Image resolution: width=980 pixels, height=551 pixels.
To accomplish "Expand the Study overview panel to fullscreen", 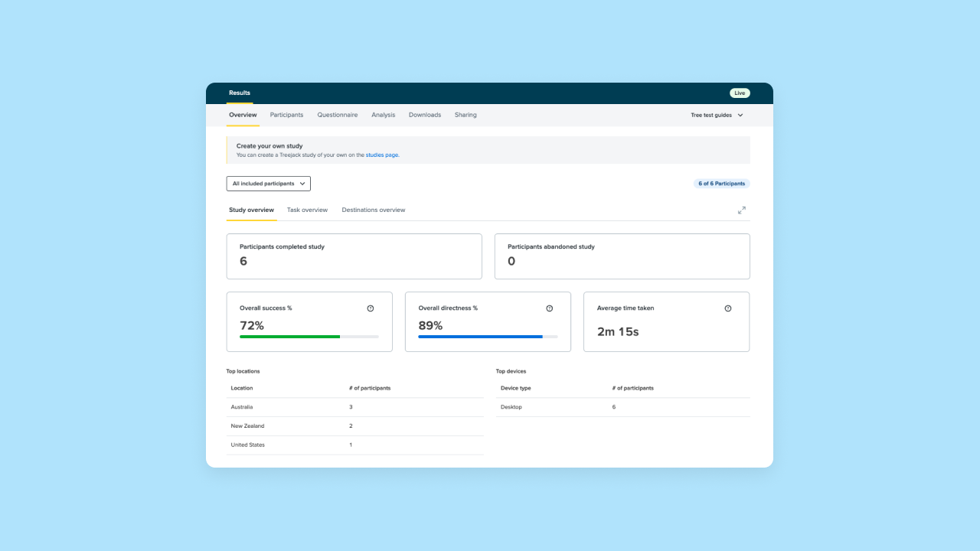I will 741,210.
